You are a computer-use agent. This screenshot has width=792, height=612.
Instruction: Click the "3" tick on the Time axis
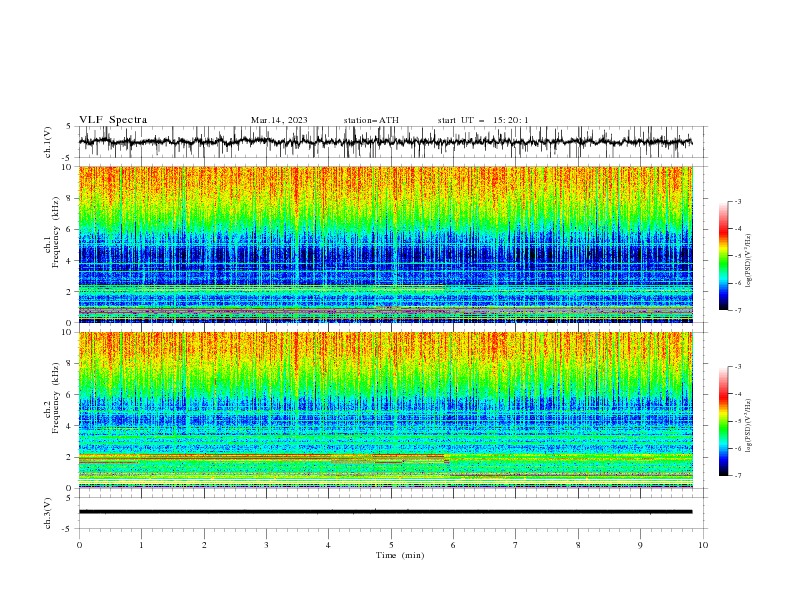pyautogui.click(x=266, y=545)
